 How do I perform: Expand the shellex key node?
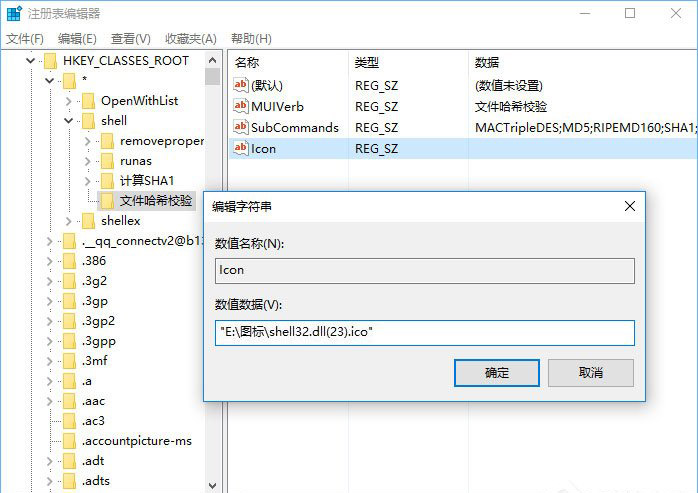(x=68, y=221)
